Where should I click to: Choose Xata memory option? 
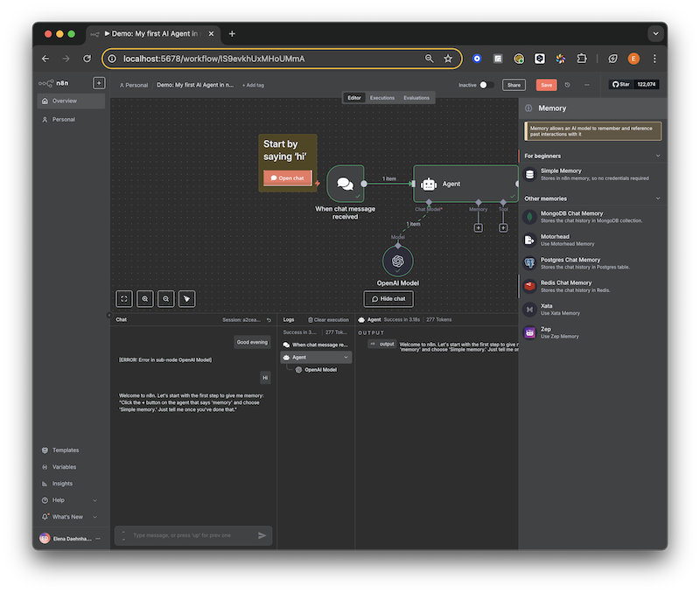592,310
